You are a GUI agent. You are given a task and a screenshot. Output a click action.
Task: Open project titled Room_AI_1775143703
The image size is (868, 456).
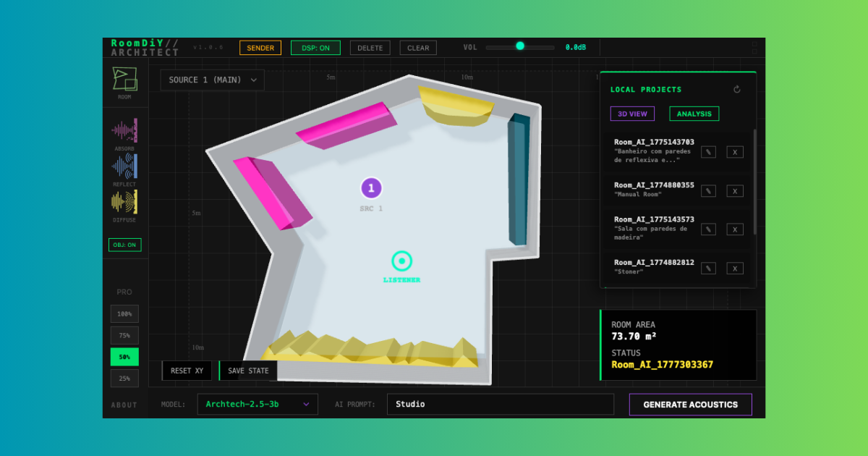(x=654, y=142)
